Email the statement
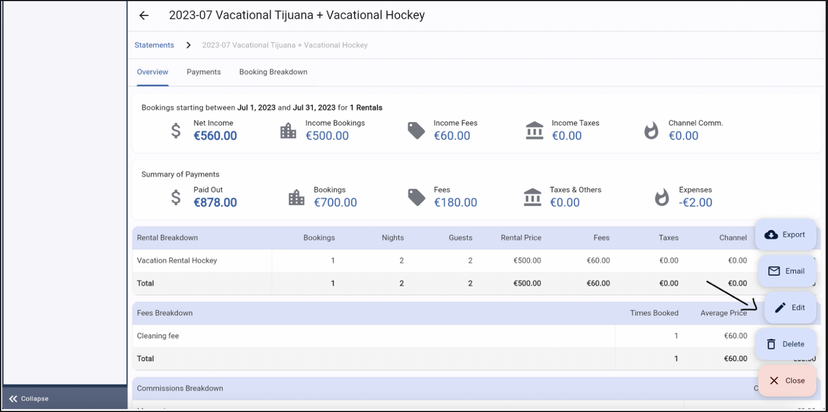This screenshot has width=828, height=412. click(x=787, y=271)
